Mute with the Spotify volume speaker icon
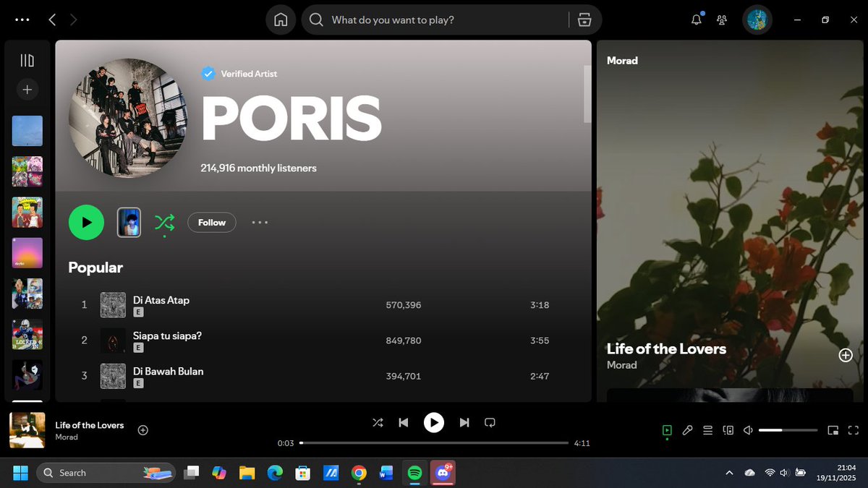This screenshot has width=868, height=488. click(749, 430)
